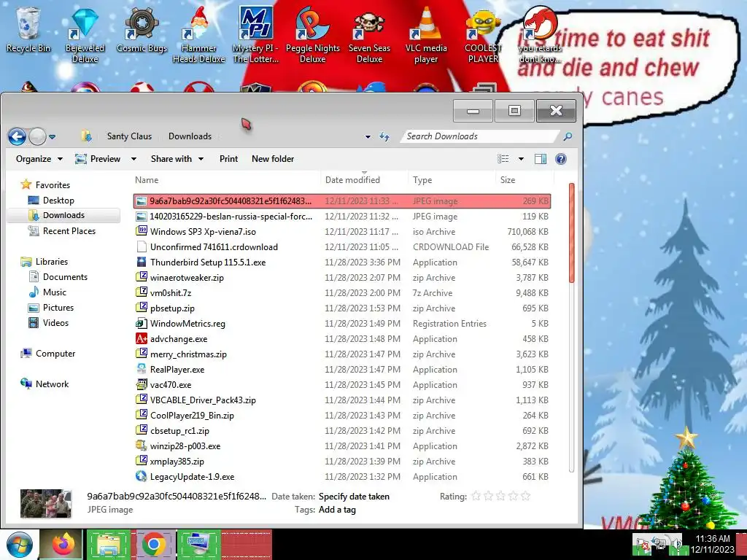This screenshot has height=560, width=747.
Task: Click Add a tag in details pane
Action: click(337, 510)
